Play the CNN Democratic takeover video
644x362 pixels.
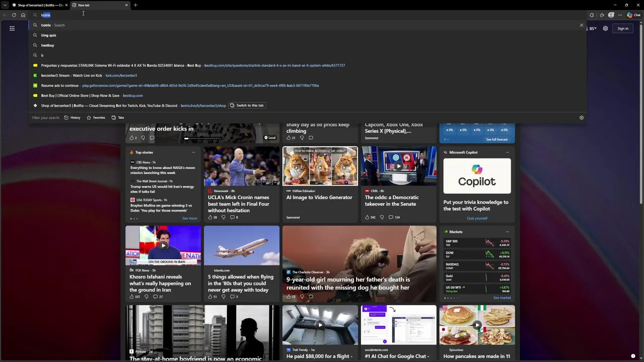coord(398,166)
